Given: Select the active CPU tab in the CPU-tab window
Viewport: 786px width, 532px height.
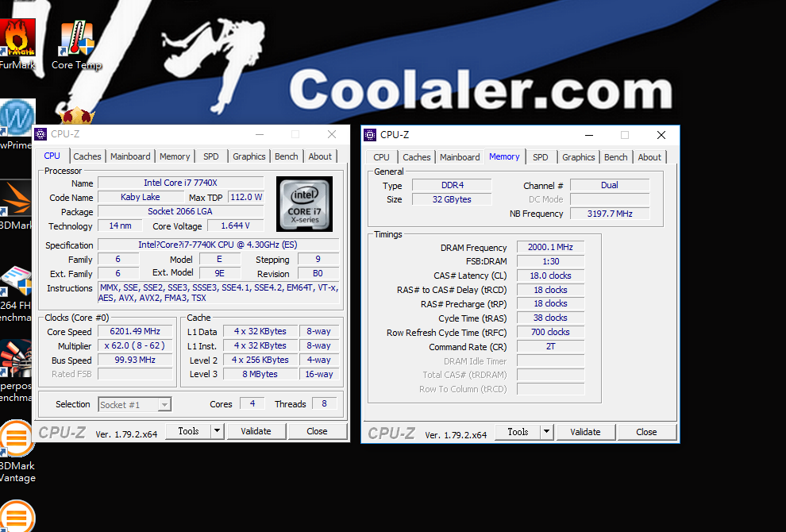Looking at the screenshot, I should (52, 156).
